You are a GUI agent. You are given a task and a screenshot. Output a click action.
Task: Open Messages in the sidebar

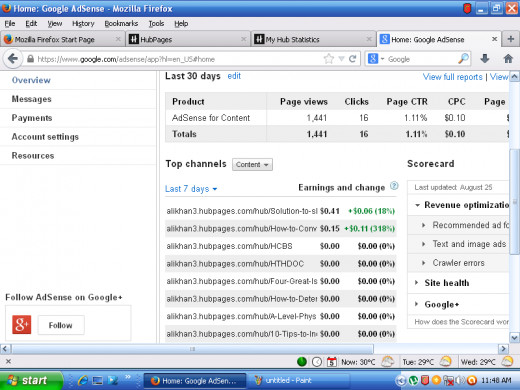point(32,99)
